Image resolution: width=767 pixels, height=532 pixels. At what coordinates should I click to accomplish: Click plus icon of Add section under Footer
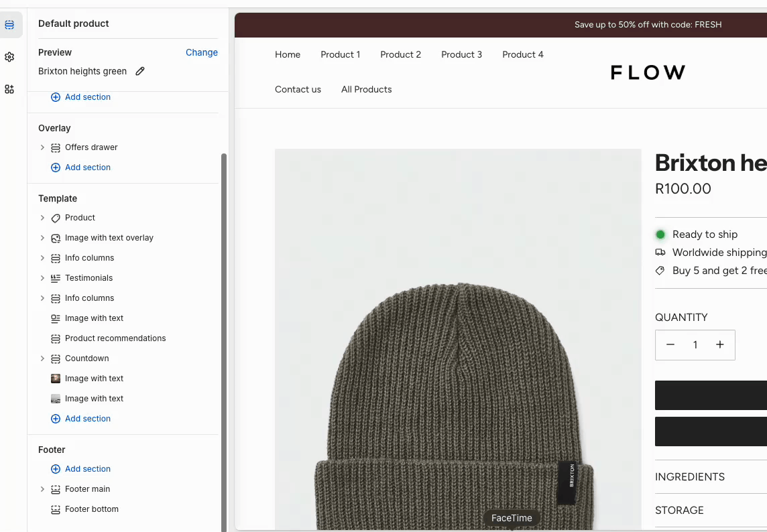coord(56,469)
